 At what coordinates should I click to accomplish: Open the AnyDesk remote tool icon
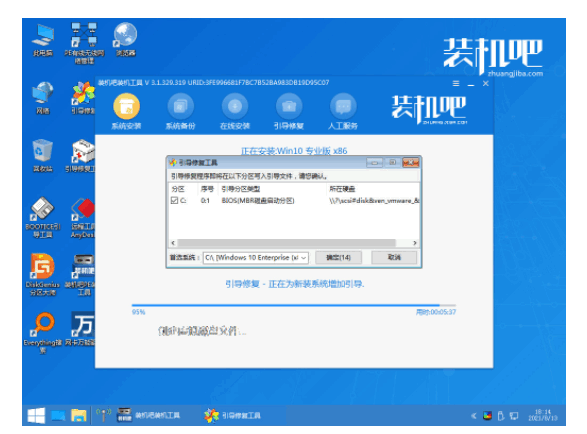click(x=83, y=218)
